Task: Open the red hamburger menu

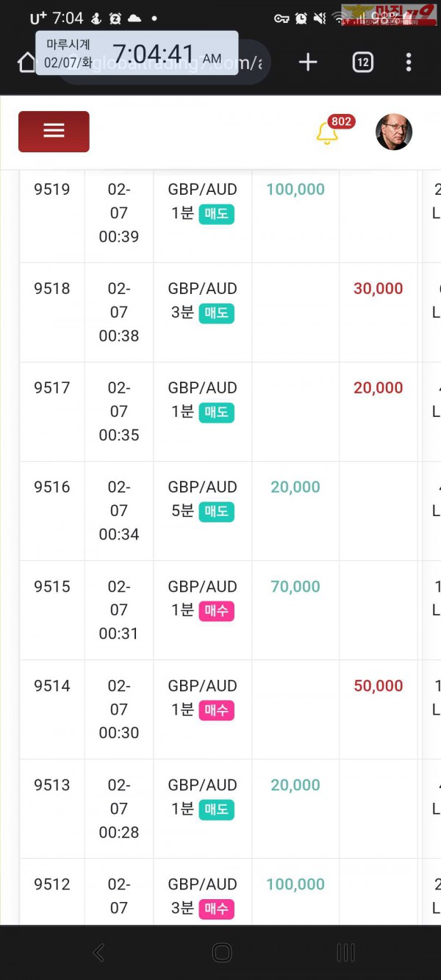Action: click(x=54, y=132)
